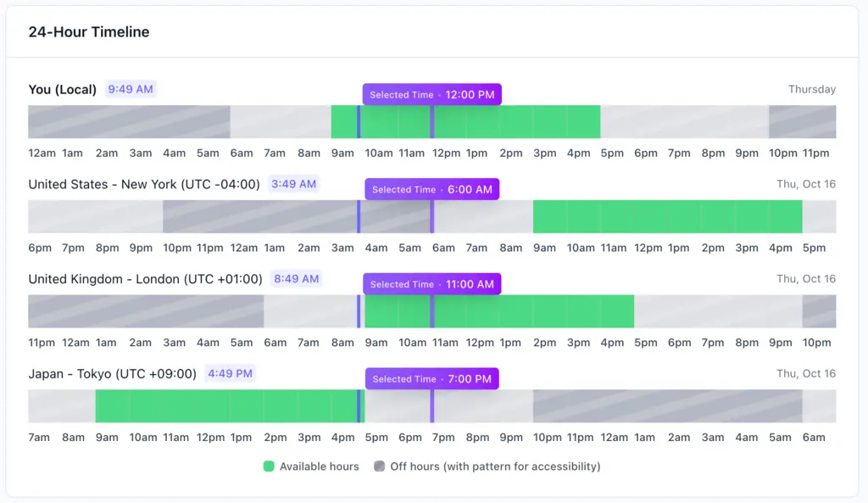Click the Selected Time 7:00 PM tooltip

[431, 380]
